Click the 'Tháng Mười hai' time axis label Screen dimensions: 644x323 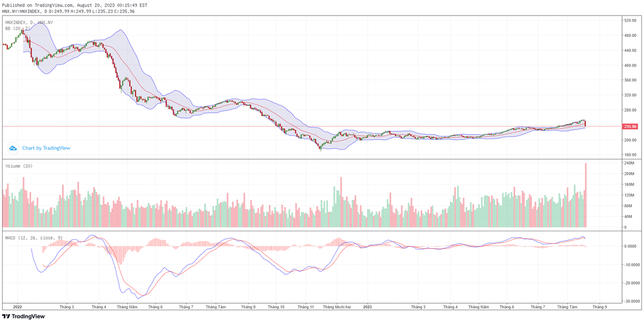(x=336, y=307)
